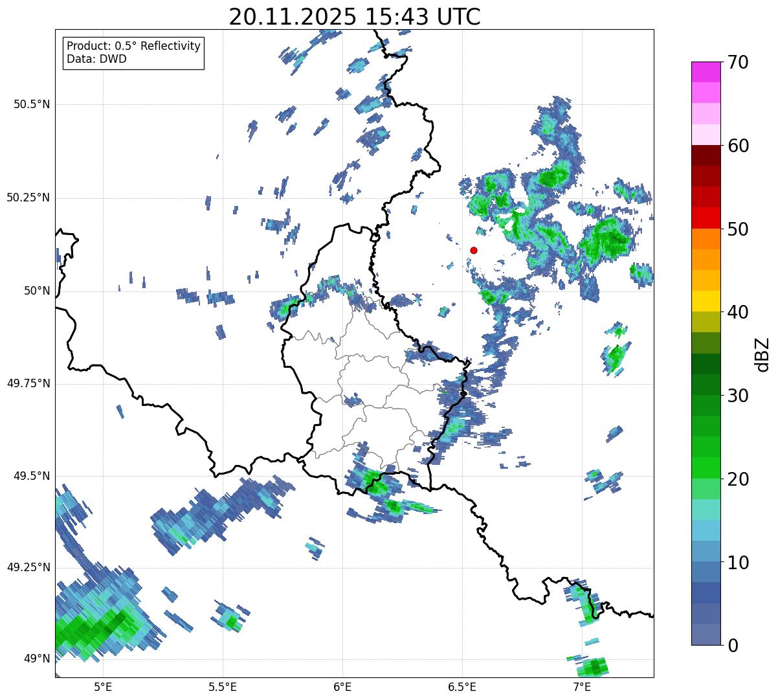Click the red radar site marker
778x700 pixels.
(x=474, y=250)
